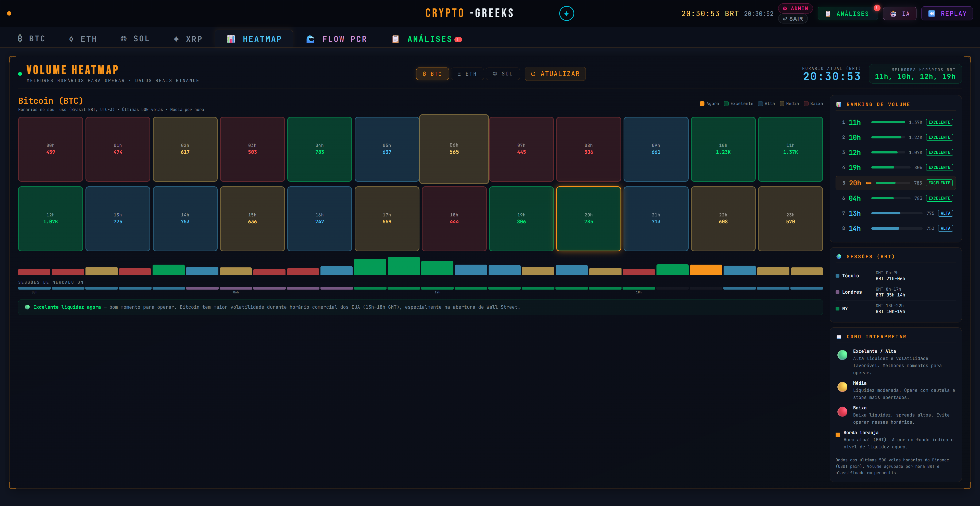Click the Média yellow legend swatch

tap(782, 103)
